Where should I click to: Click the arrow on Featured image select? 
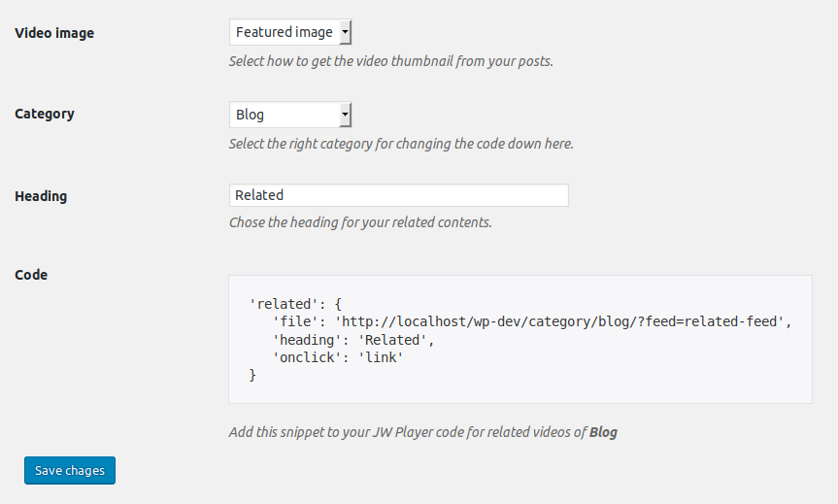[346, 32]
